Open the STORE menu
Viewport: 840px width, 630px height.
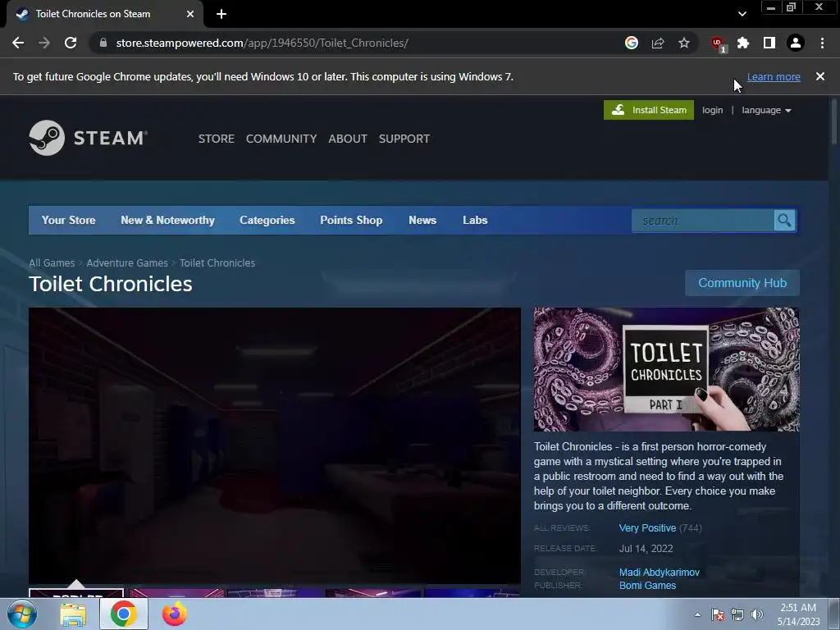point(217,139)
